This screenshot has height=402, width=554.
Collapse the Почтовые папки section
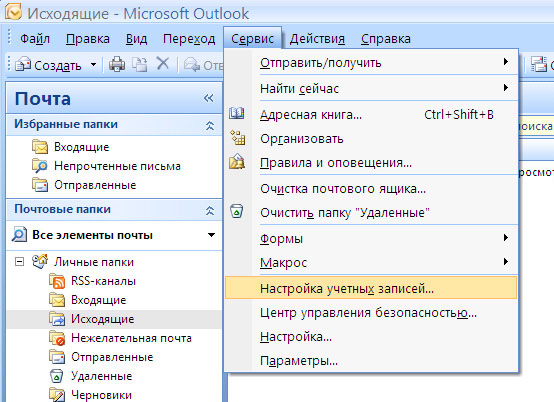pyautogui.click(x=210, y=211)
